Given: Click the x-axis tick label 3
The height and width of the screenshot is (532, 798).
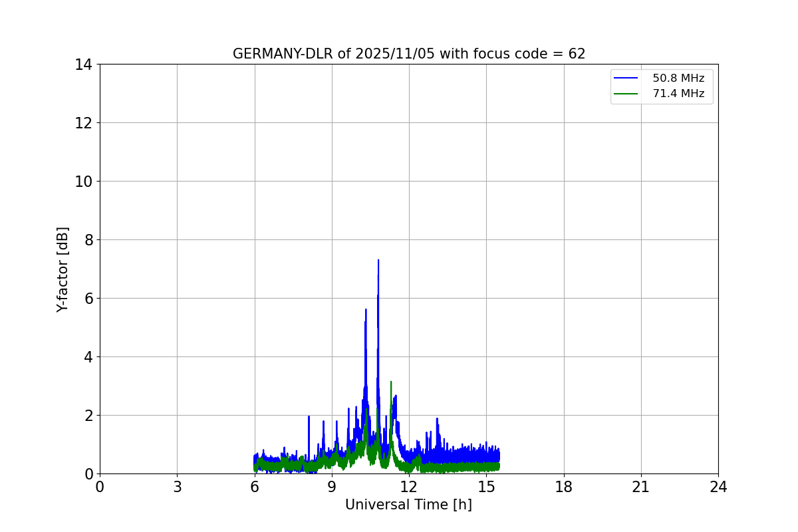Looking at the screenshot, I should tap(177, 487).
